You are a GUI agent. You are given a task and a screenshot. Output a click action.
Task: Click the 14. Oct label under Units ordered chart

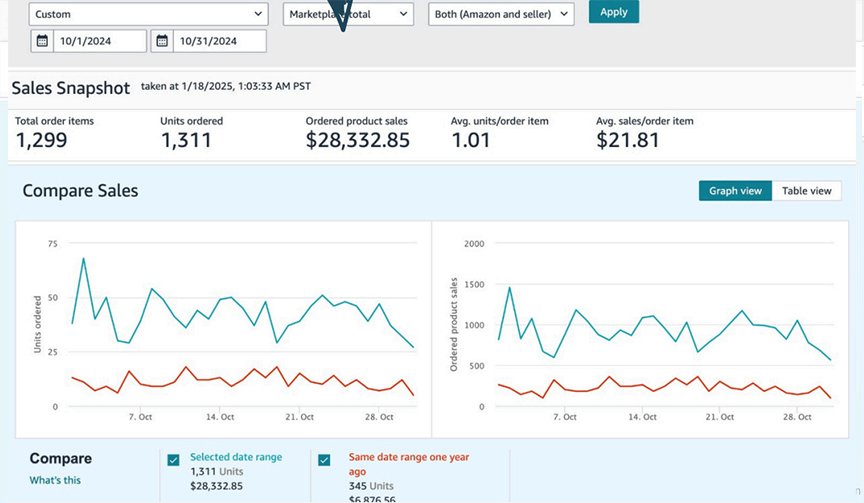click(219, 417)
